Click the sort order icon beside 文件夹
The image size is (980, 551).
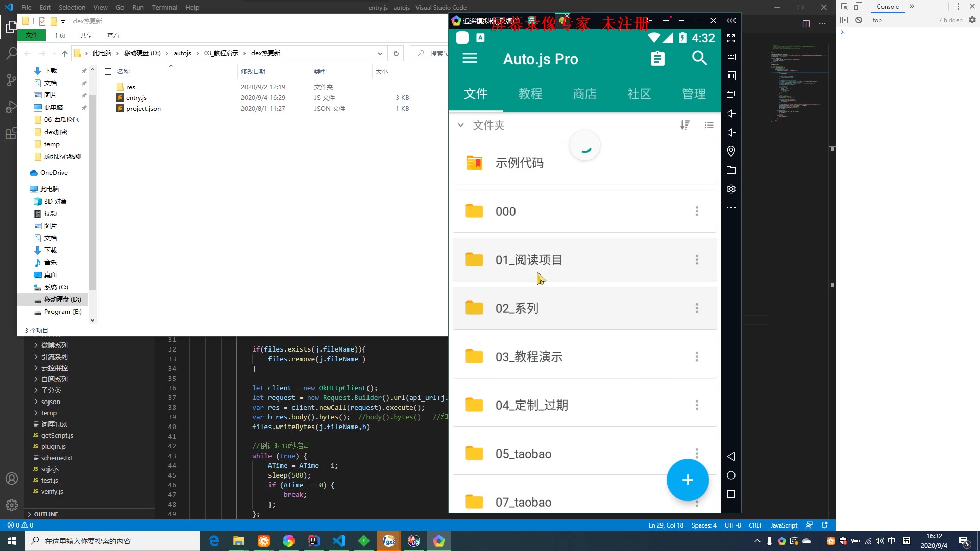684,125
